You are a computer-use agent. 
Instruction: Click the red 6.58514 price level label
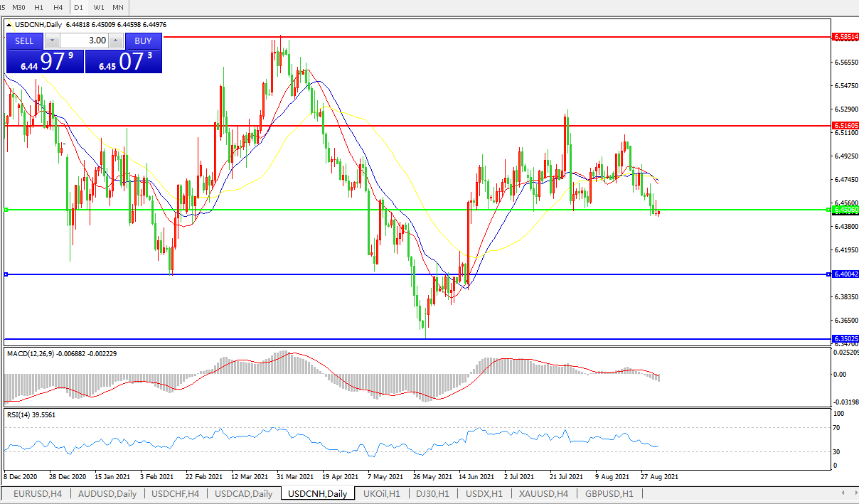[845, 36]
